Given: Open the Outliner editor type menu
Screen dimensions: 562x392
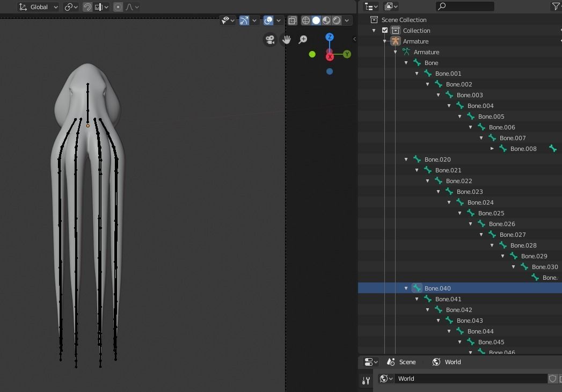Looking at the screenshot, I should [x=370, y=6].
